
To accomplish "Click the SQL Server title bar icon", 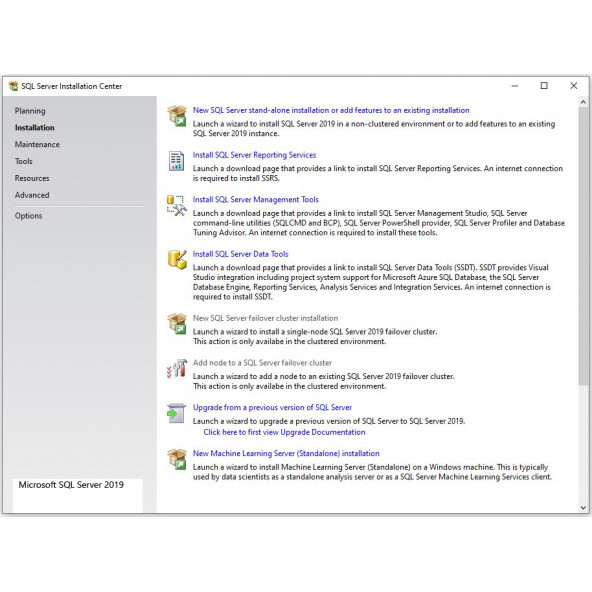I will (13, 86).
